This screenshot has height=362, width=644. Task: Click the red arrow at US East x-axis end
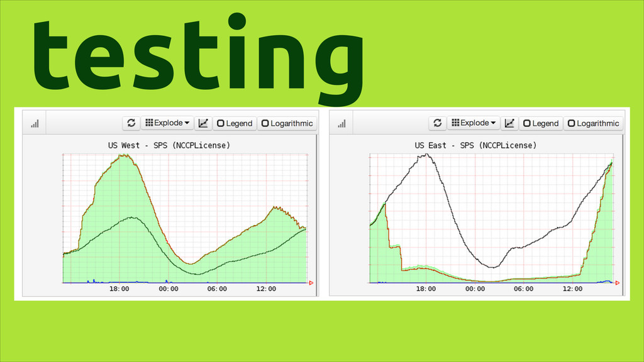[618, 283]
